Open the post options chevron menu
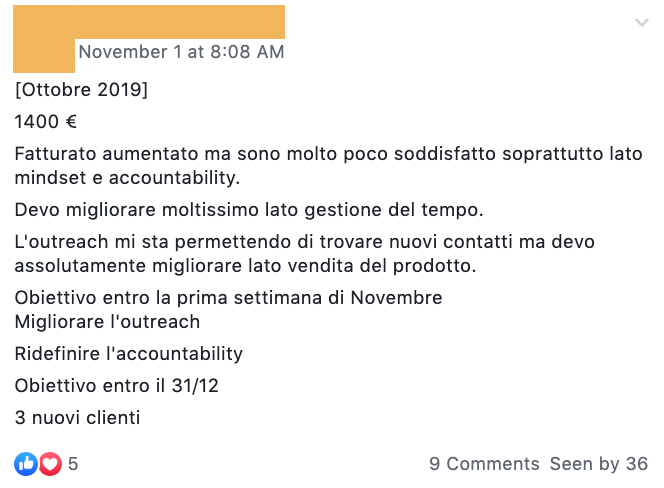Screen dimensions: 664x488 642,22
